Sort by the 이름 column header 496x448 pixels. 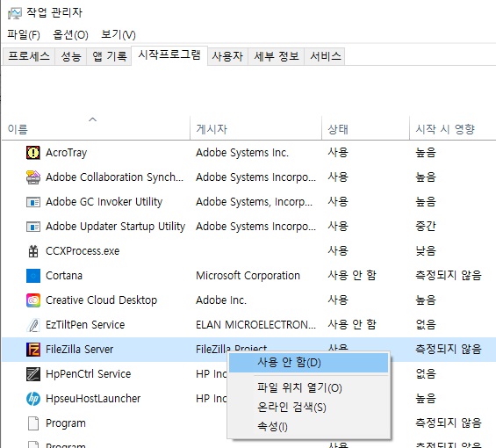[x=96, y=129]
